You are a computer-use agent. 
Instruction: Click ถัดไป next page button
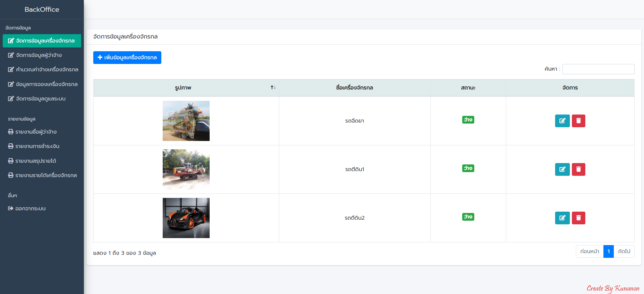coord(624,251)
